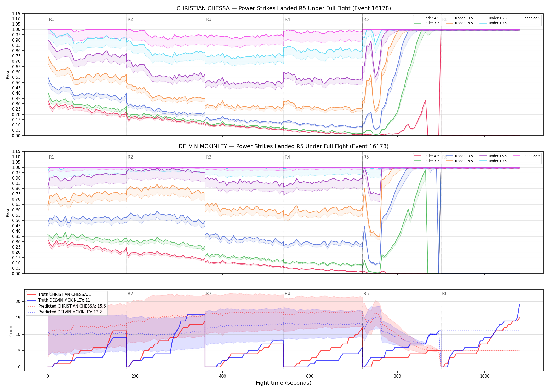The width and height of the screenshot is (549, 392).
Task: Click the x-axis tick label 200
Action: tap(135, 376)
